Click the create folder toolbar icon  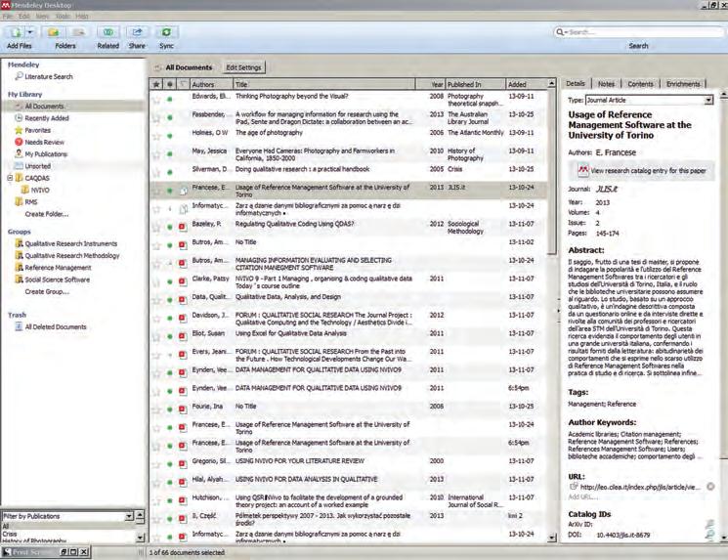(53, 32)
